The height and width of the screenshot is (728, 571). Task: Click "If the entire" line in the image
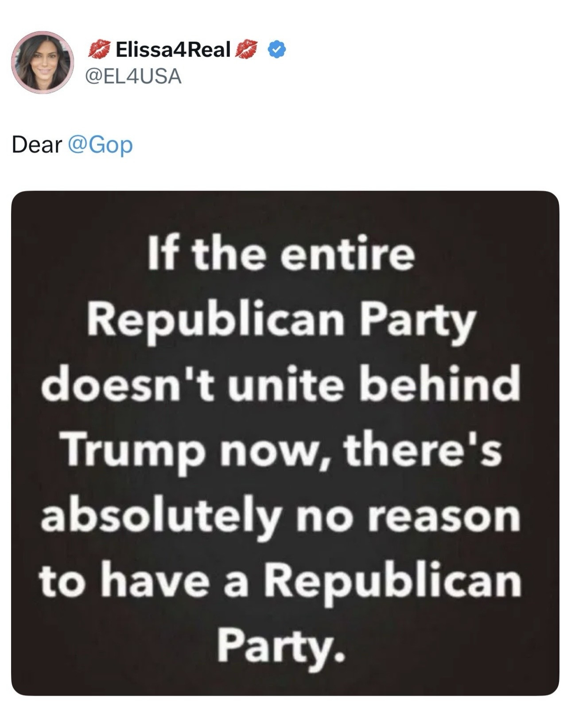click(281, 256)
